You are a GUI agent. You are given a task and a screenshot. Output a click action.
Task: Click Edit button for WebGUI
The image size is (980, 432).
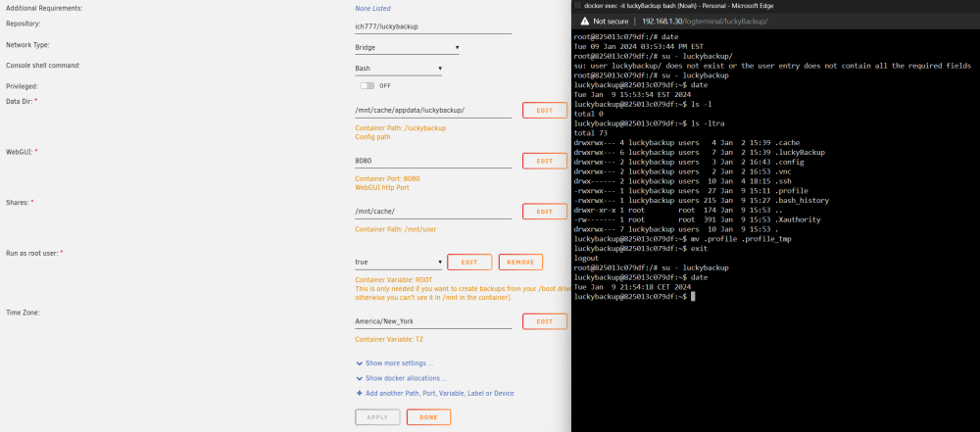pos(544,161)
